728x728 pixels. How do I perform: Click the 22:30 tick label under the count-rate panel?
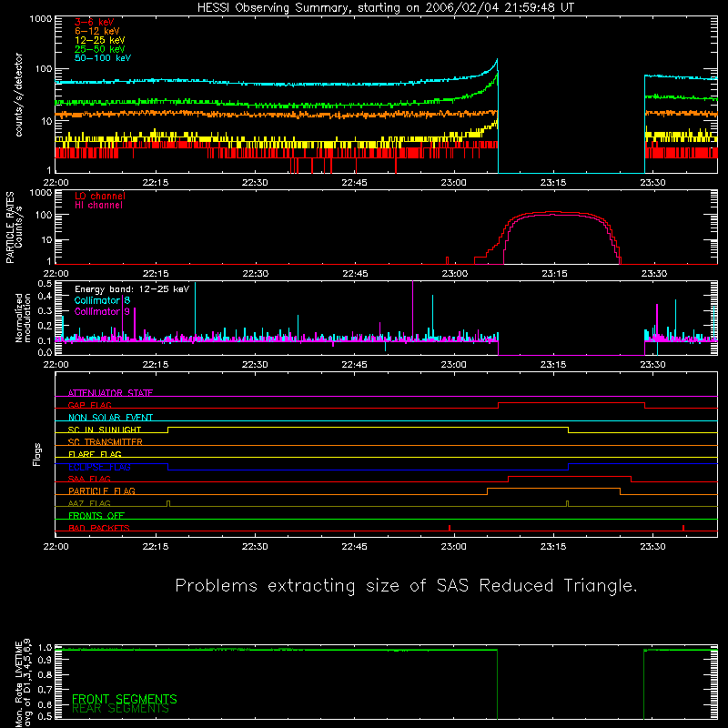[255, 183]
